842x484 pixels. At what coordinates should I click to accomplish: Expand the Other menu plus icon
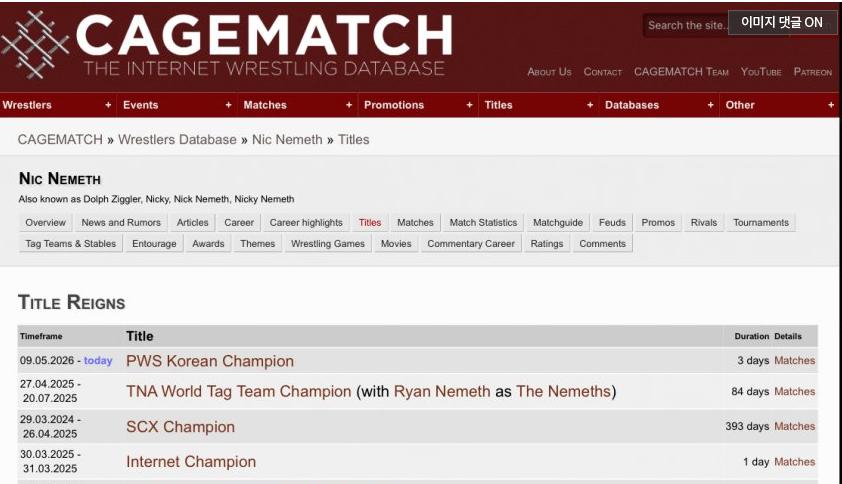pos(831,105)
